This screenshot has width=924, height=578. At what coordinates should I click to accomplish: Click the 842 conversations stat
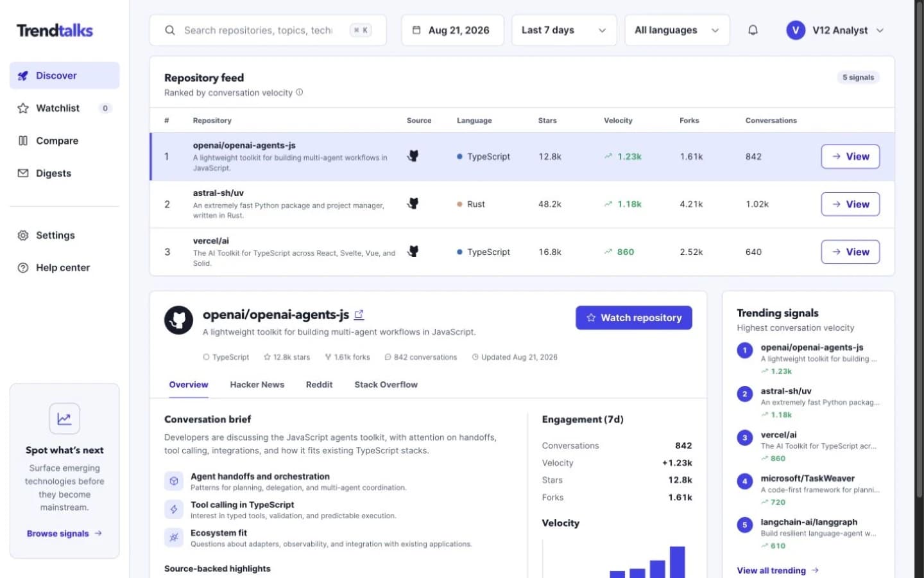pos(421,357)
